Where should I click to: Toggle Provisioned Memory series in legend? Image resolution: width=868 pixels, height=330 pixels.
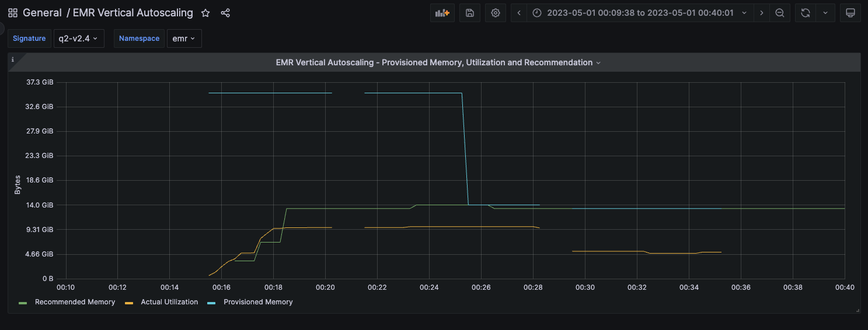point(258,302)
